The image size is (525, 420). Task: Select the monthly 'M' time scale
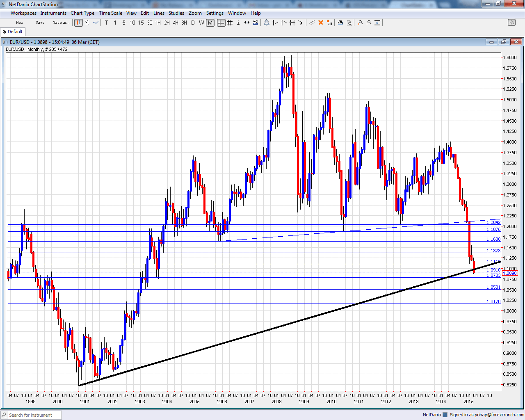(210, 23)
